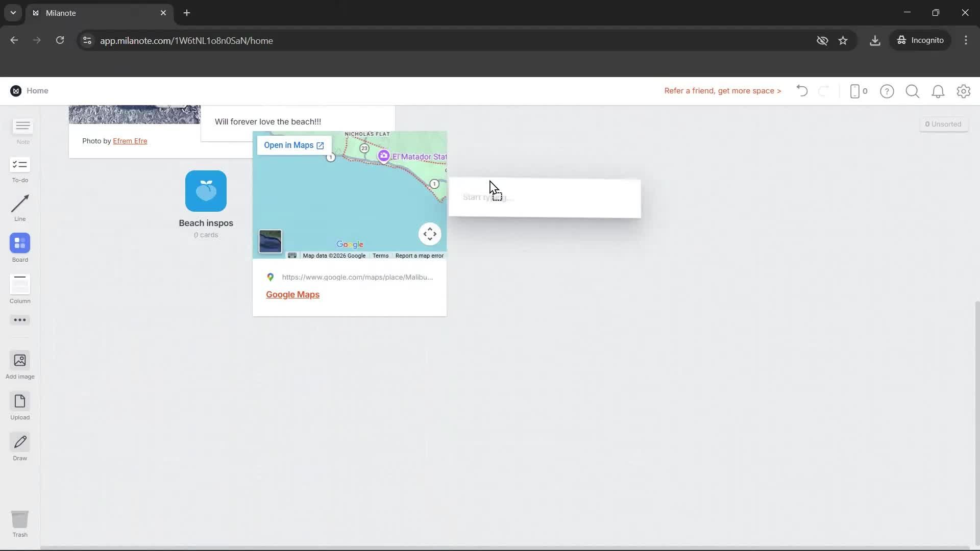Open the browser tab search dropdown
The width and height of the screenshot is (980, 551).
[x=13, y=13]
